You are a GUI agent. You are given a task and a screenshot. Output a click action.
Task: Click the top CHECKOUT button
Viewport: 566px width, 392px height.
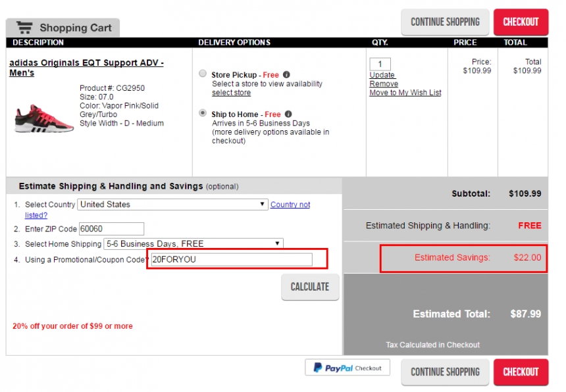pos(521,22)
